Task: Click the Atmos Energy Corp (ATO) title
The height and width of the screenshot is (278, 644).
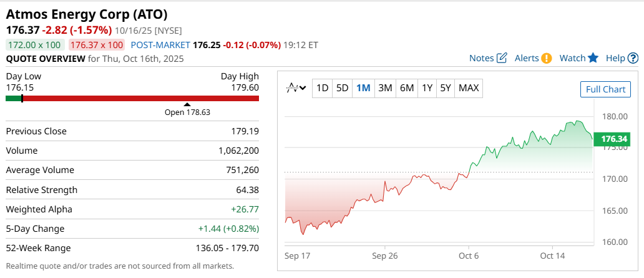Action: coord(87,14)
